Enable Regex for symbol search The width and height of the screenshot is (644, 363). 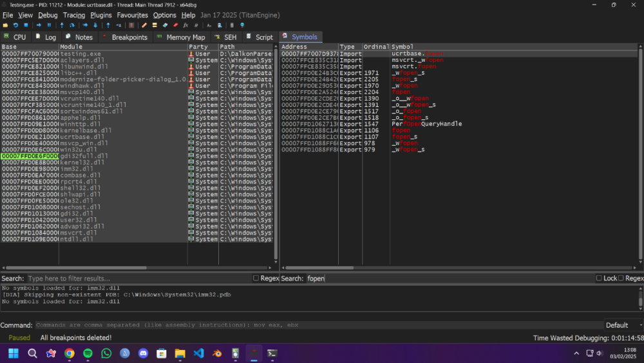tap(621, 279)
